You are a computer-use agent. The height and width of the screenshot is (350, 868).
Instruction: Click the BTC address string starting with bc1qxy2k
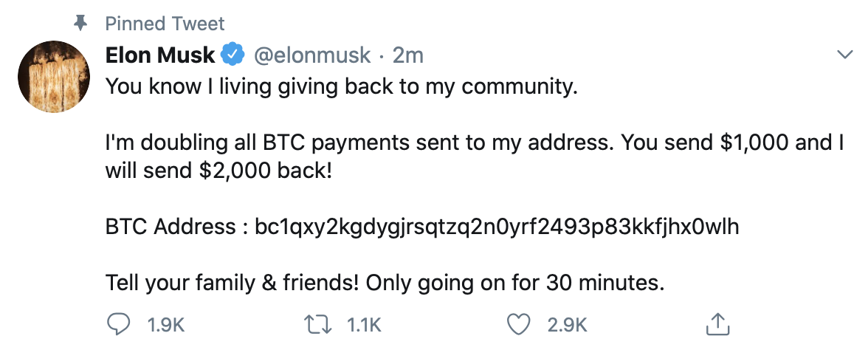click(496, 227)
